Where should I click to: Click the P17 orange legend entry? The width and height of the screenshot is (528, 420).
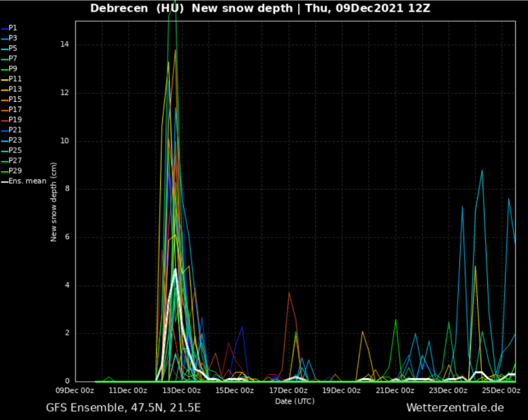(x=15, y=109)
